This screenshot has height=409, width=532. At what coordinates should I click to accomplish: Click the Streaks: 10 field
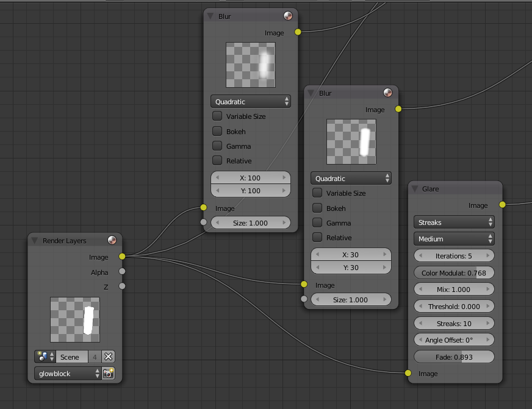pyautogui.click(x=454, y=323)
